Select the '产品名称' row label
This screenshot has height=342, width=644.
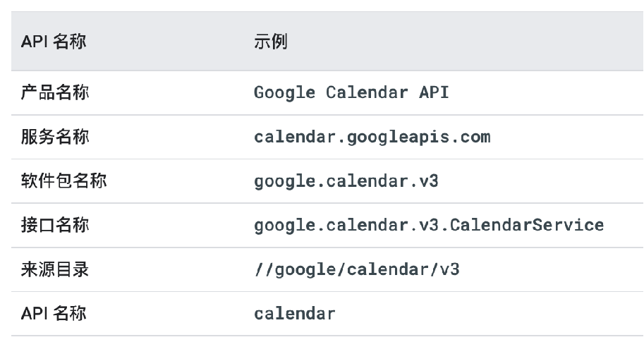tap(55, 92)
